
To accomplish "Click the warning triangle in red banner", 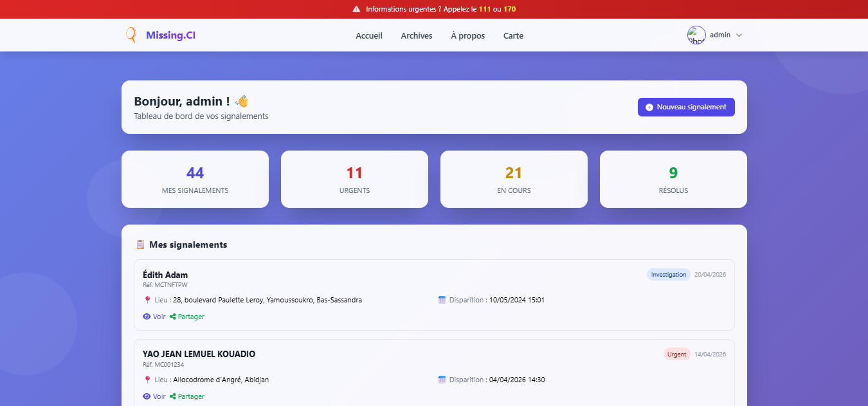I will pos(356,9).
